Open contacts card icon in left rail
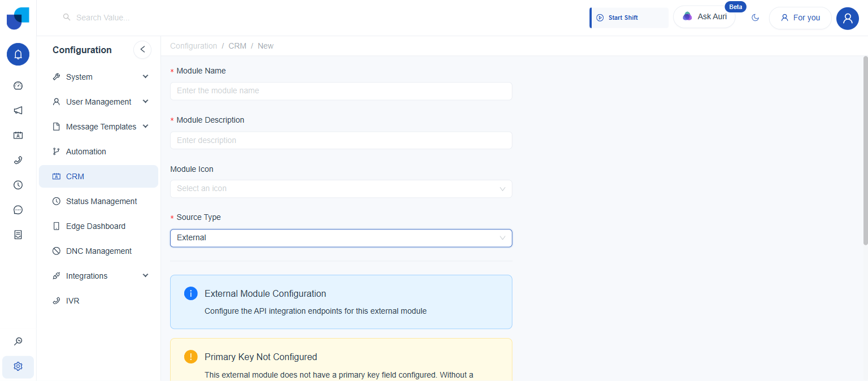Image resolution: width=868 pixels, height=381 pixels. [18, 136]
